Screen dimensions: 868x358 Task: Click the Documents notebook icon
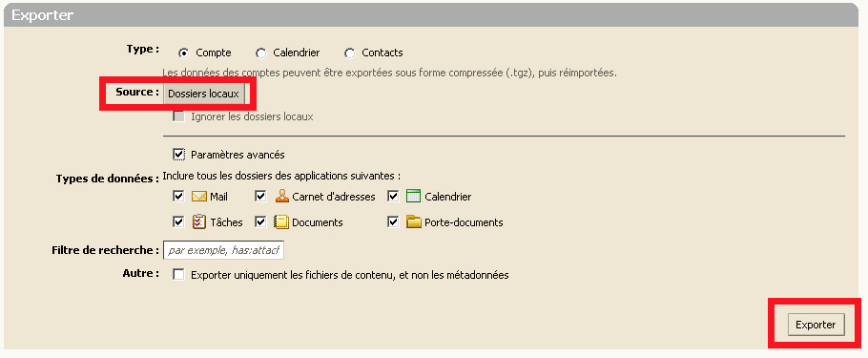(282, 222)
